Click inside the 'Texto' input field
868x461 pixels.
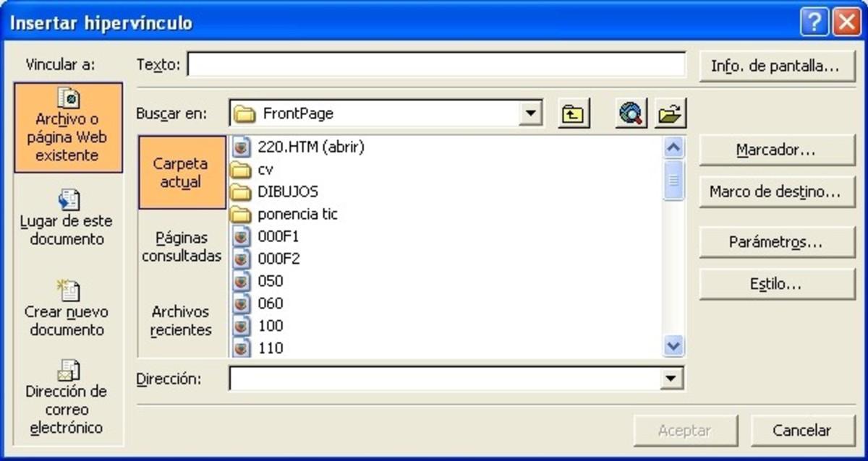point(434,64)
